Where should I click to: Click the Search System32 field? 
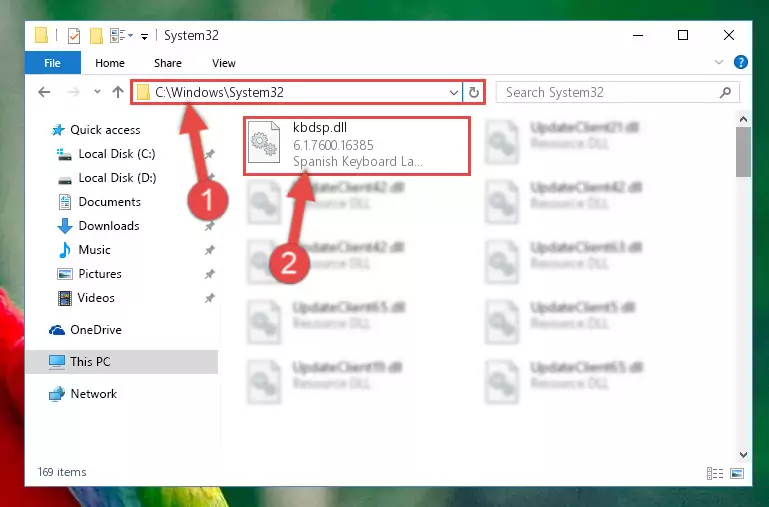point(617,92)
